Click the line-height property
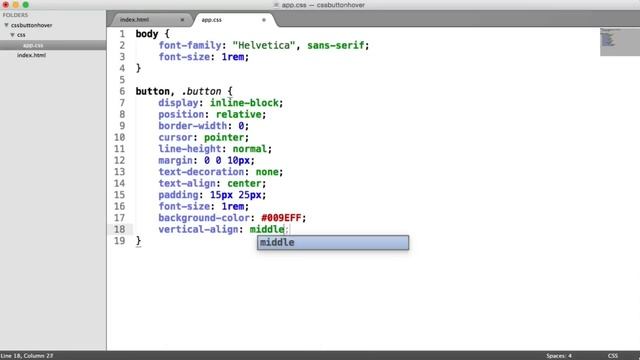This screenshot has height=360, width=640. [190, 149]
